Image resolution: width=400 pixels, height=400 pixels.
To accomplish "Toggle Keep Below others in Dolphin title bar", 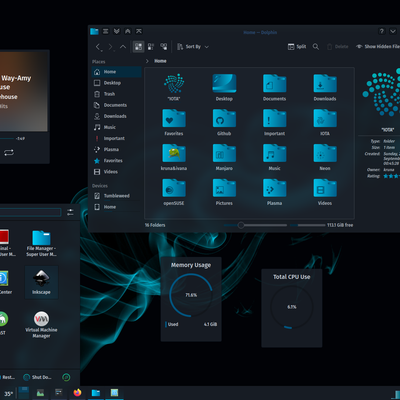I will click(x=117, y=31).
